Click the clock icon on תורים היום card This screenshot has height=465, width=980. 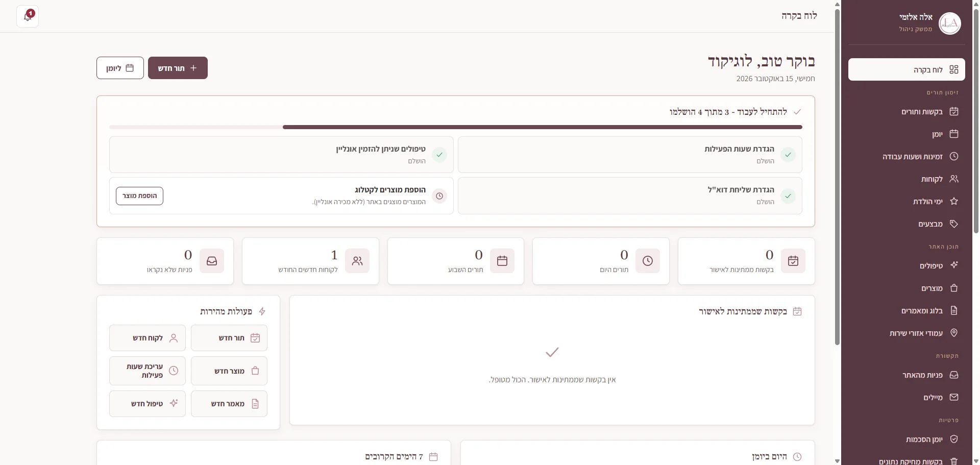click(648, 261)
